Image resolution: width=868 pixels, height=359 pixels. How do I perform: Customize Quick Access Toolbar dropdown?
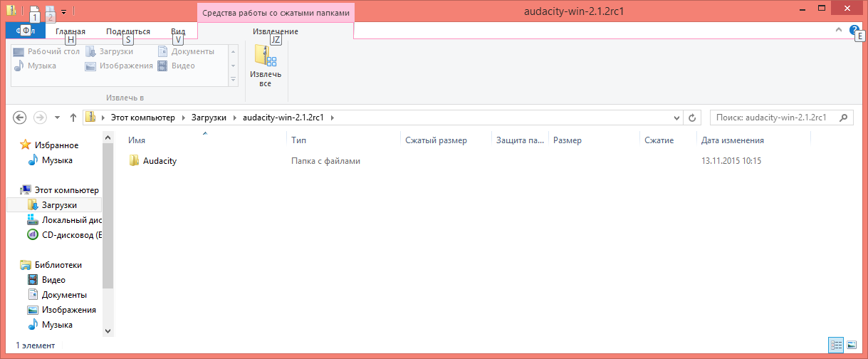[x=63, y=11]
